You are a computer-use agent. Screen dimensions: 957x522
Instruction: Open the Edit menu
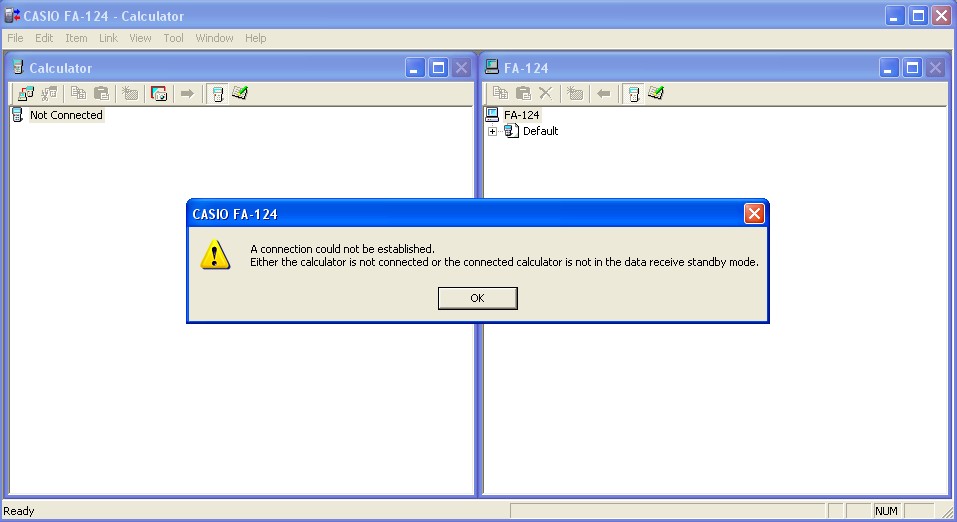click(44, 38)
